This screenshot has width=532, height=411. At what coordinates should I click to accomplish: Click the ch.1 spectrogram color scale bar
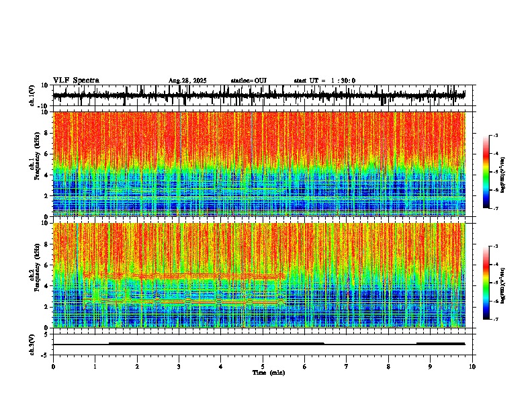[x=486, y=172]
